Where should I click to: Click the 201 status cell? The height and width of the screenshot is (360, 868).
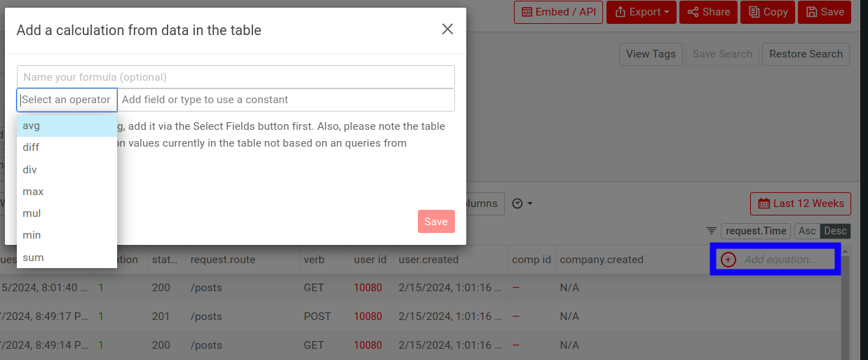(161, 316)
